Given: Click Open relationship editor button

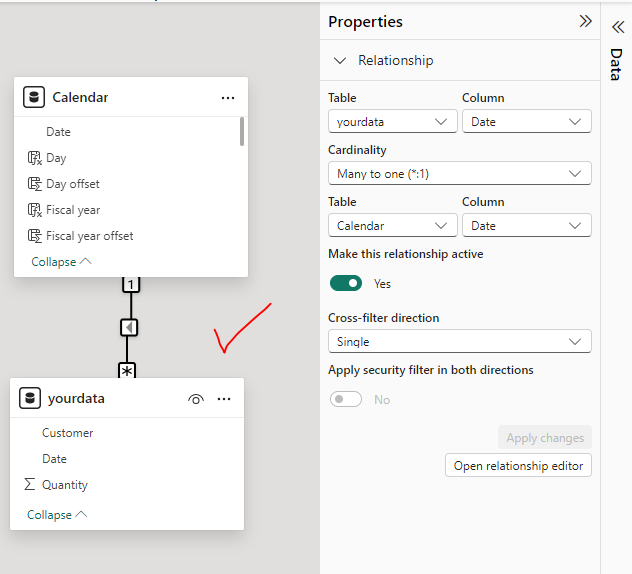Looking at the screenshot, I should [518, 466].
